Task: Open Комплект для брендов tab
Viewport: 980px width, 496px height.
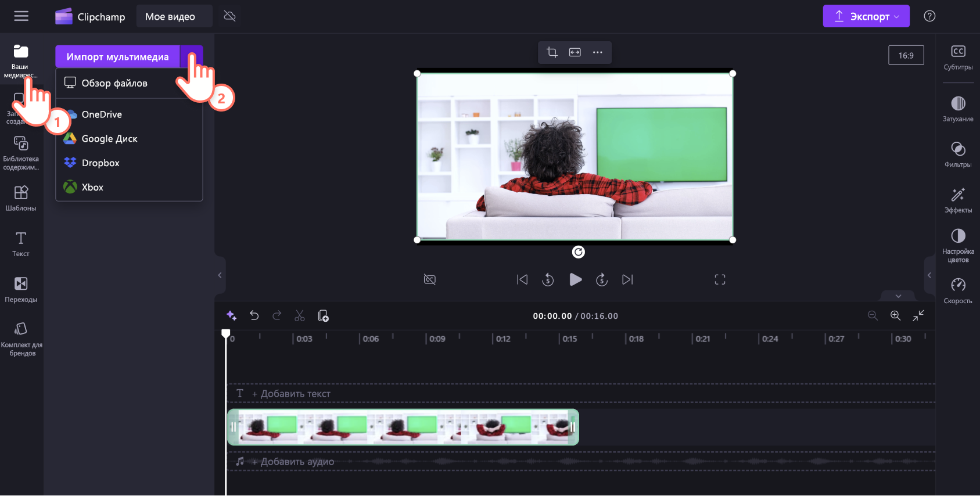Action: (x=21, y=339)
